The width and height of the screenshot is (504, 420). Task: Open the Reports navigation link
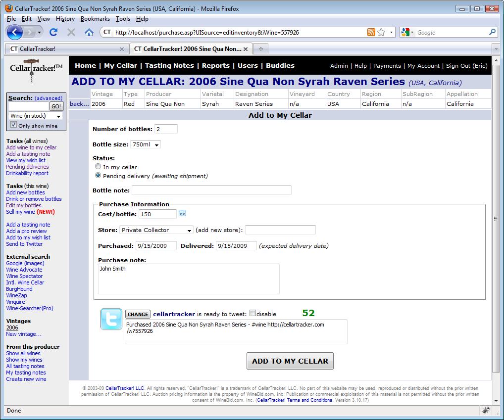click(216, 65)
